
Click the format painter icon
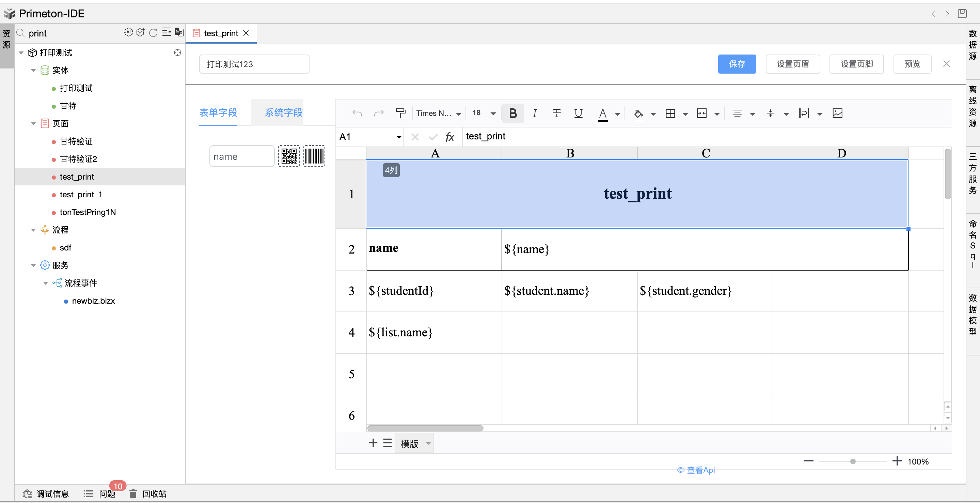[x=400, y=113]
